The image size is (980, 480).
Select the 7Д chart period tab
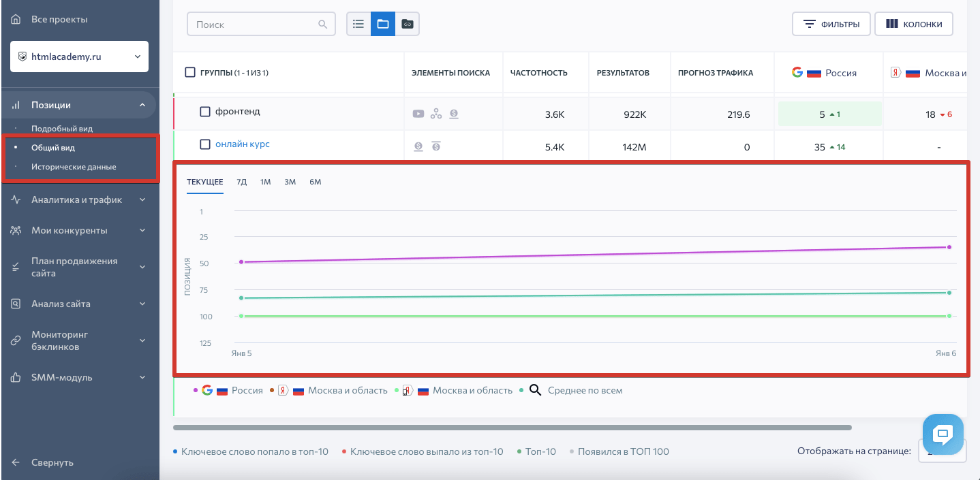[x=241, y=182]
